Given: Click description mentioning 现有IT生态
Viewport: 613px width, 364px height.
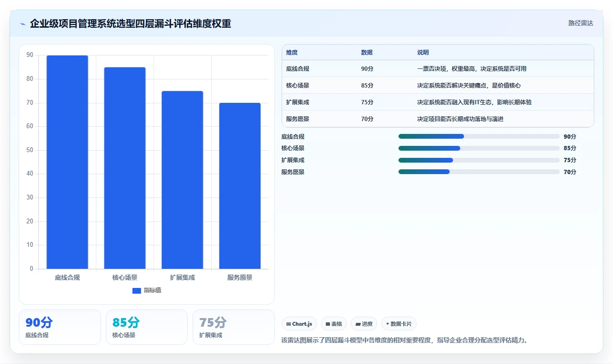Looking at the screenshot, I should (x=474, y=102).
